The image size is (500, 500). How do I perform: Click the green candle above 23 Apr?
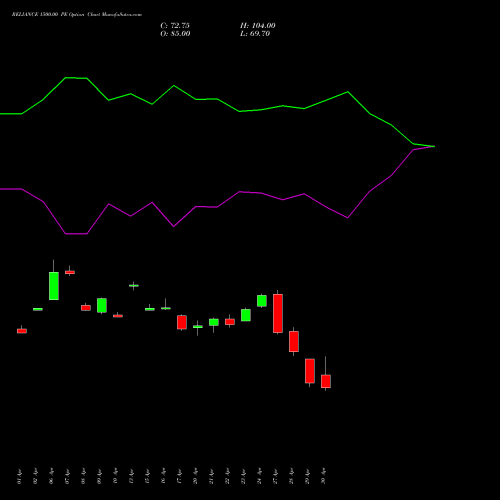(x=246, y=315)
